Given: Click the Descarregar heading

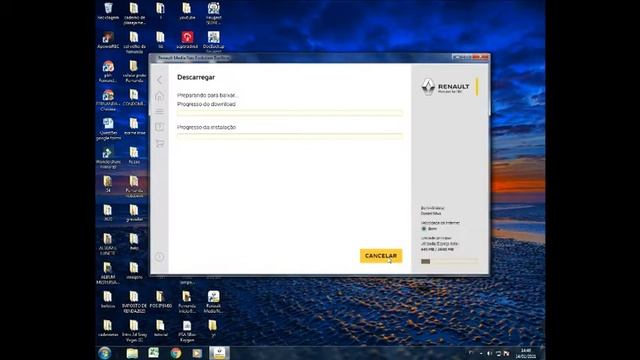Looking at the screenshot, I should 196,77.
